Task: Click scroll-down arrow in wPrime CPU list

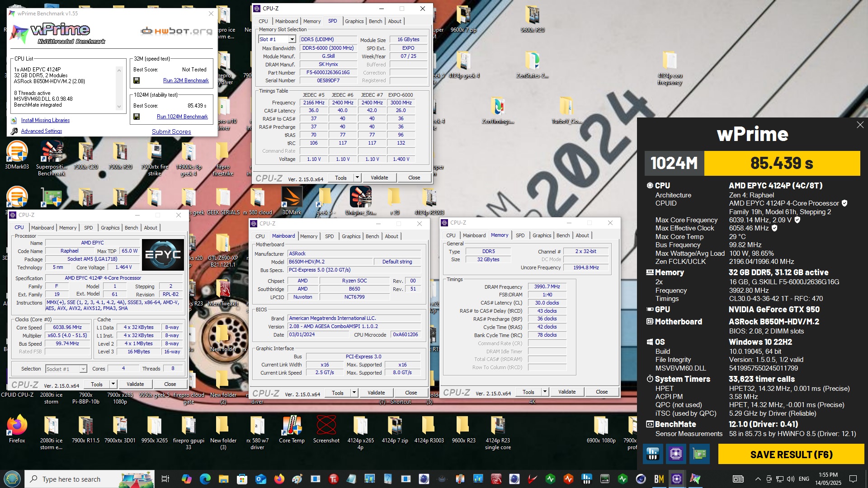Action: [x=119, y=107]
